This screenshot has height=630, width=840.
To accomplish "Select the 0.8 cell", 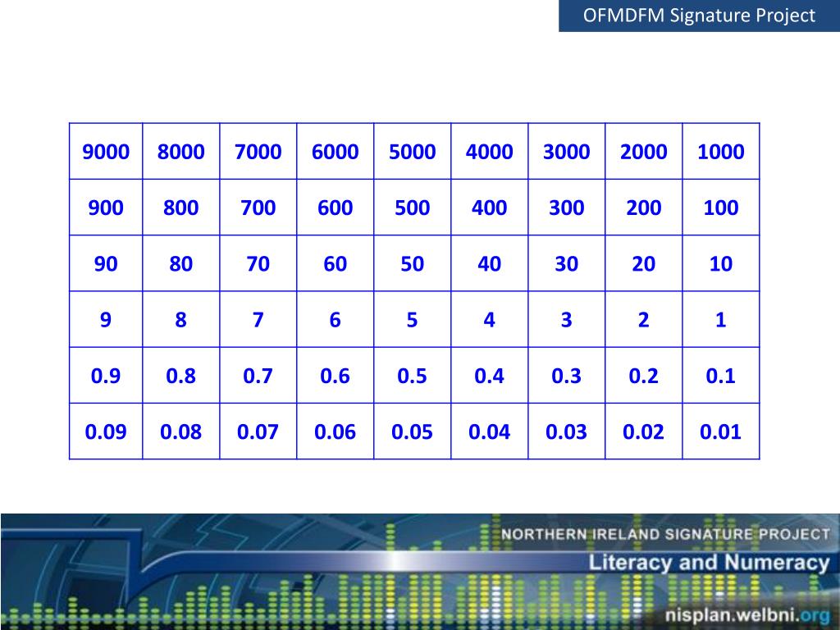I will pos(181,376).
